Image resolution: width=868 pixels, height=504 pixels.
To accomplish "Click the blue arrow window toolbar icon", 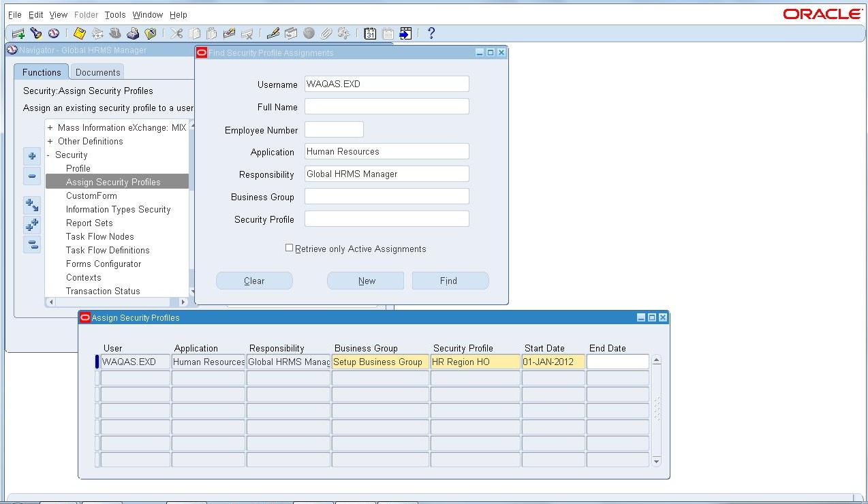I will [x=405, y=33].
